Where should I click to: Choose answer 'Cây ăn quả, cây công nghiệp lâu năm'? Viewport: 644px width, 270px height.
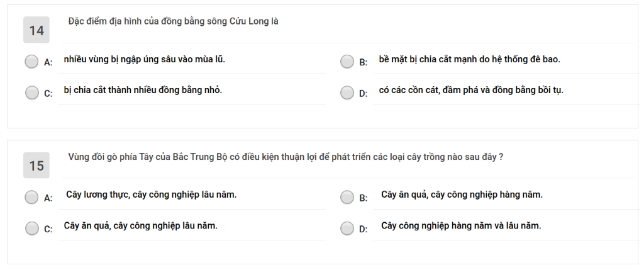(140, 226)
